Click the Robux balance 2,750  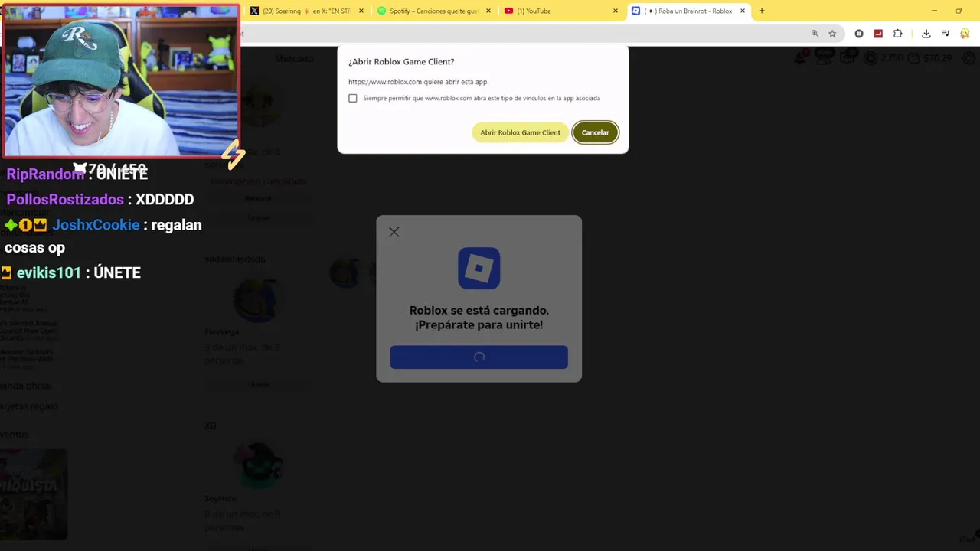click(884, 58)
